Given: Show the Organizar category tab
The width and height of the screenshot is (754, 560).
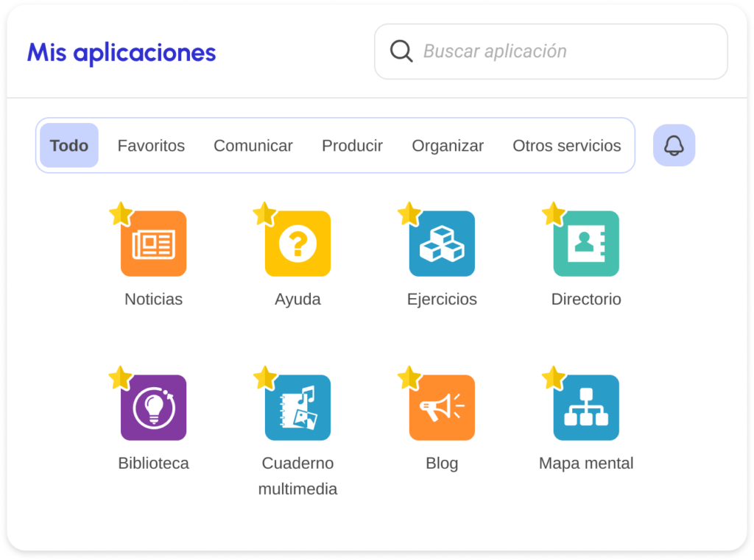Looking at the screenshot, I should tap(448, 145).
